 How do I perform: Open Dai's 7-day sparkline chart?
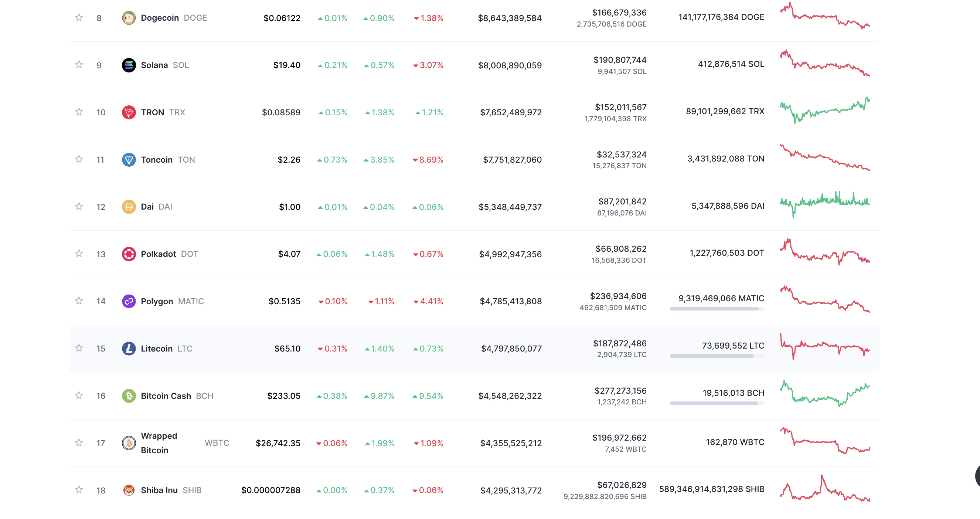coord(824,204)
